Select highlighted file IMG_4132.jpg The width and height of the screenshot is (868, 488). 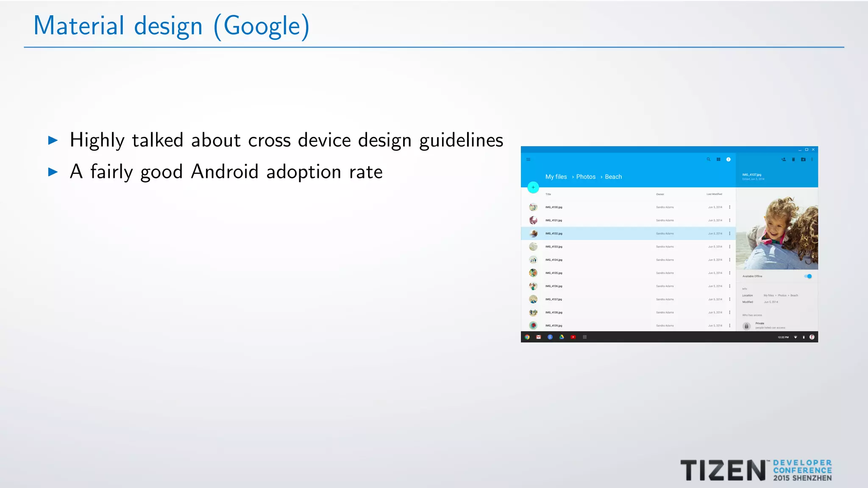(x=628, y=233)
